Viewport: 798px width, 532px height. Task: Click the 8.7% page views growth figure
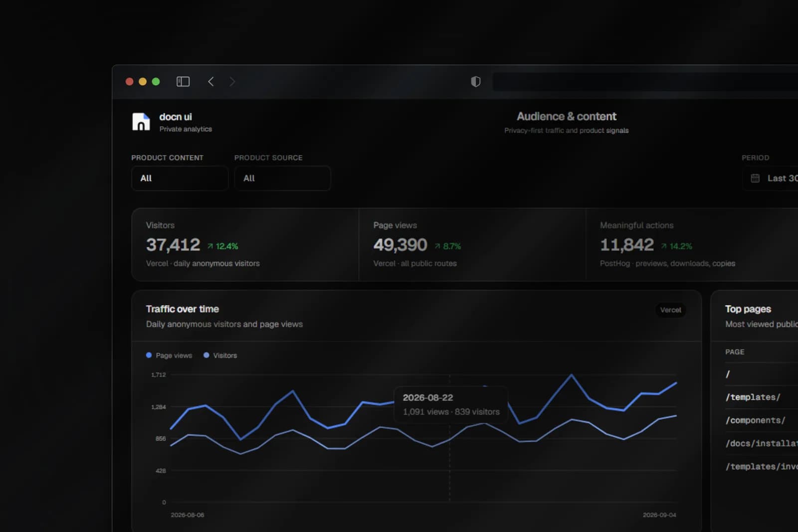(x=452, y=246)
